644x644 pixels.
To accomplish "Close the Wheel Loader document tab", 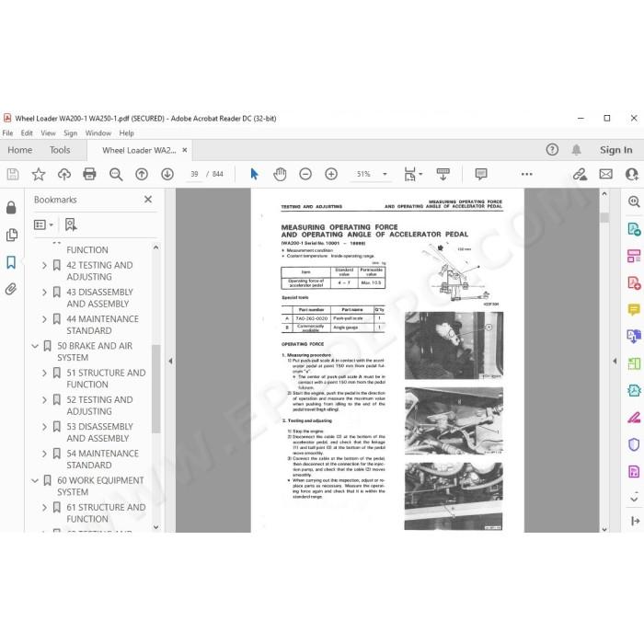I will (185, 150).
